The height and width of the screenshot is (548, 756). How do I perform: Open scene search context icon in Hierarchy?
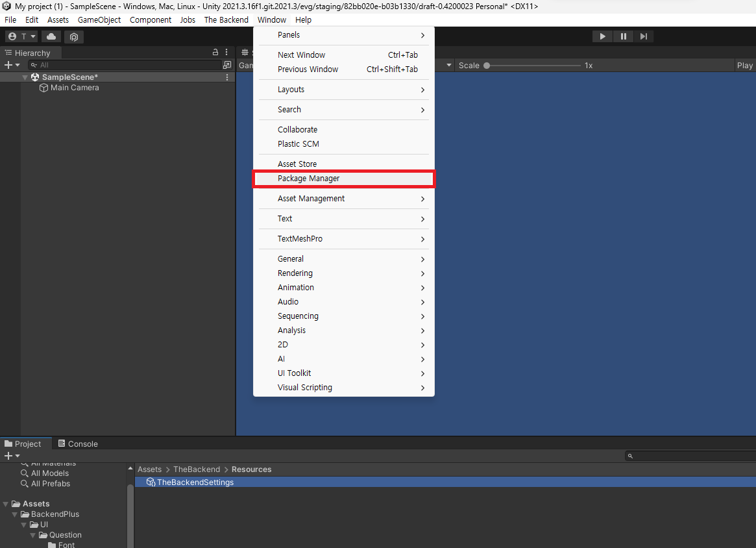[x=227, y=65]
